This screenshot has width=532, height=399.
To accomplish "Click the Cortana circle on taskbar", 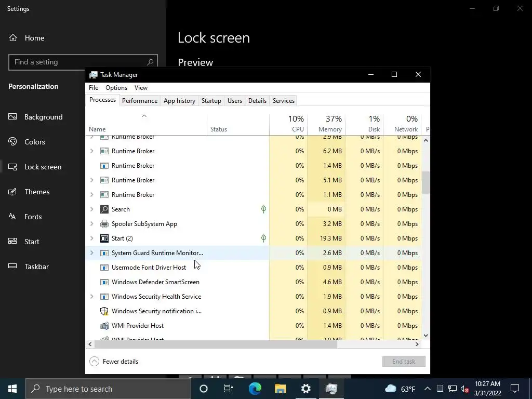I will 204,389.
